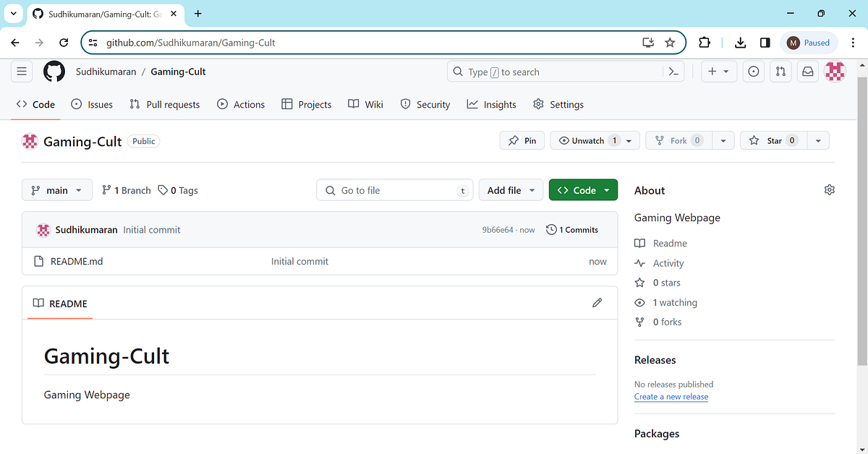The height and width of the screenshot is (454, 868).
Task: Expand the main branch selector
Action: 56,189
